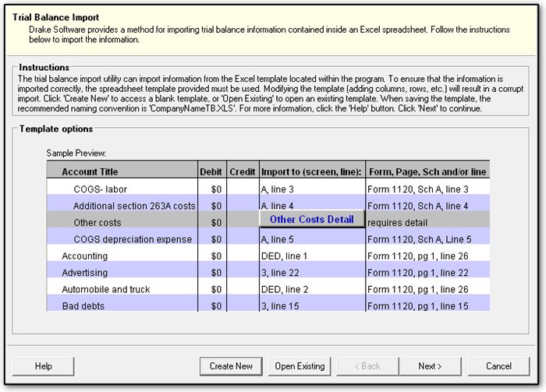Click the 'Sample Preview:' label
The image size is (546, 392).
tap(76, 153)
